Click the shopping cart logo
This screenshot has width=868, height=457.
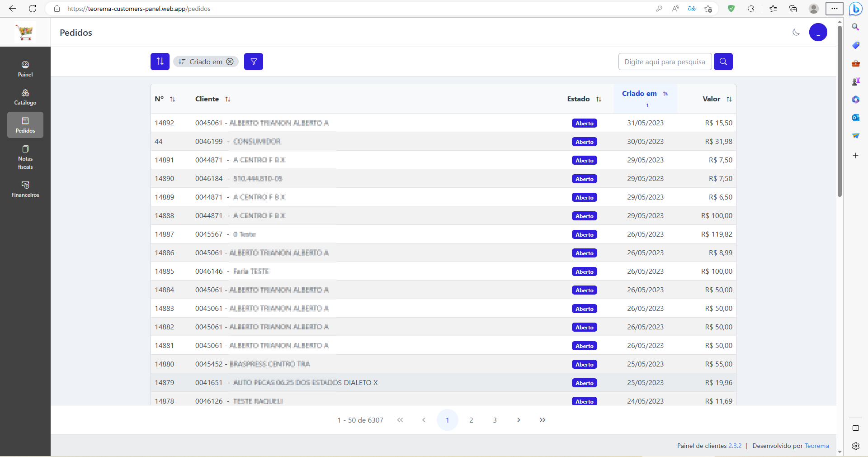(25, 32)
